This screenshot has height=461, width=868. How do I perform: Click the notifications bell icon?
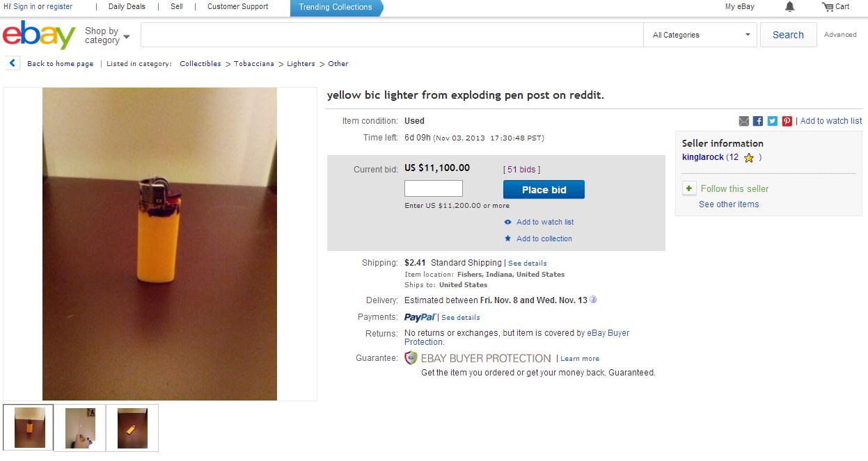coord(789,7)
